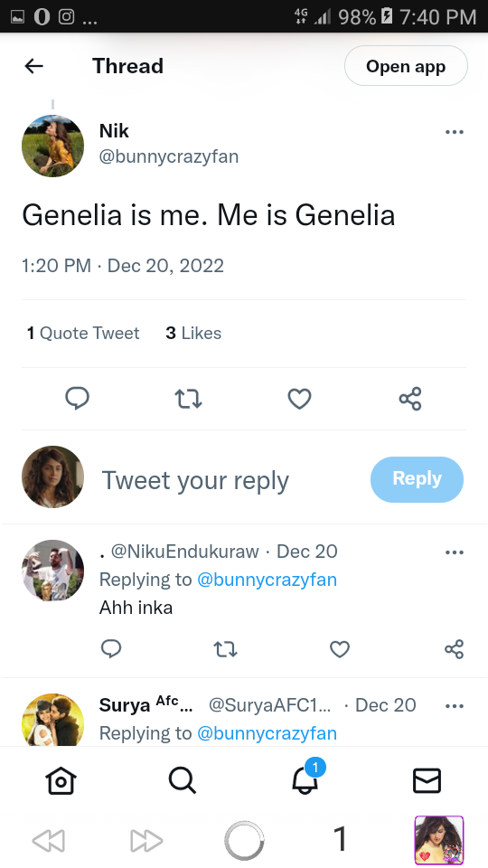Like the 'Ahh inka' reply
This screenshot has height=868, width=488.
339,649
